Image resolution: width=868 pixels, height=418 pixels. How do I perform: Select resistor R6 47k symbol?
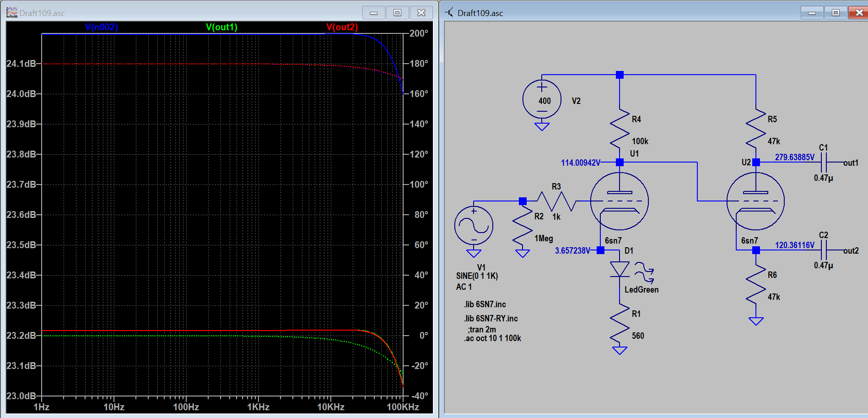pyautogui.click(x=755, y=285)
